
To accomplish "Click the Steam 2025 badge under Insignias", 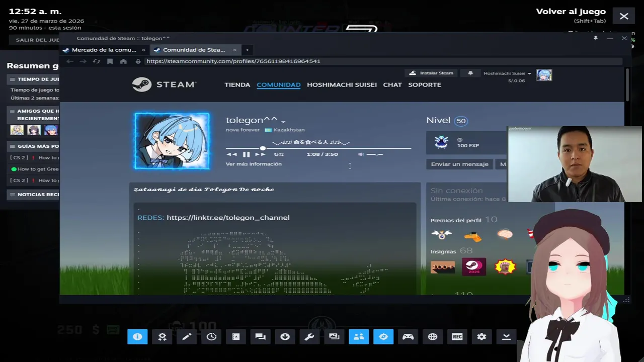I will point(474,267).
